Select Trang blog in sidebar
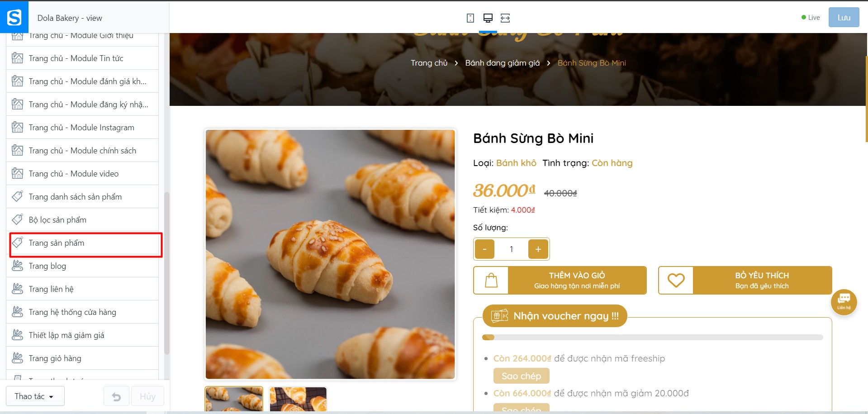The width and height of the screenshot is (868, 414). click(x=82, y=266)
